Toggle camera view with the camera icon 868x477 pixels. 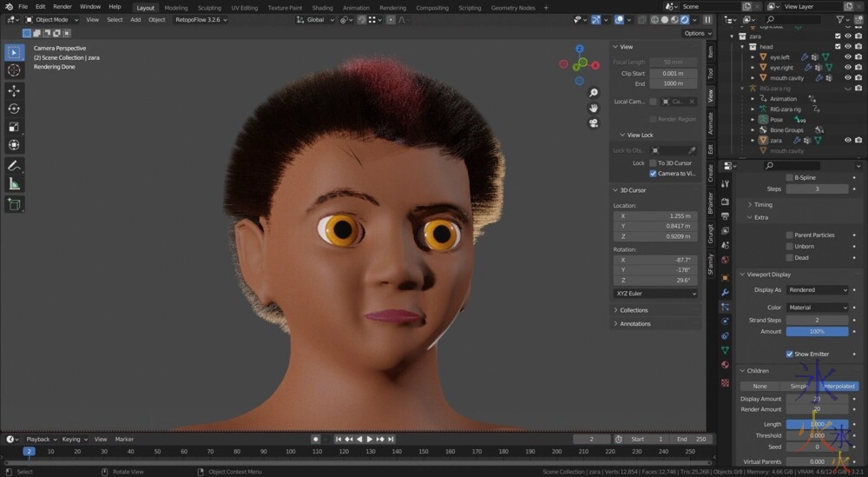(594, 123)
